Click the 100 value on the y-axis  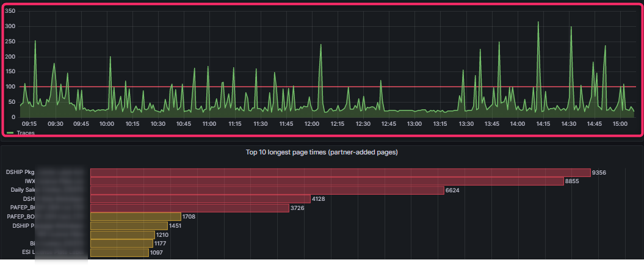pos(10,87)
